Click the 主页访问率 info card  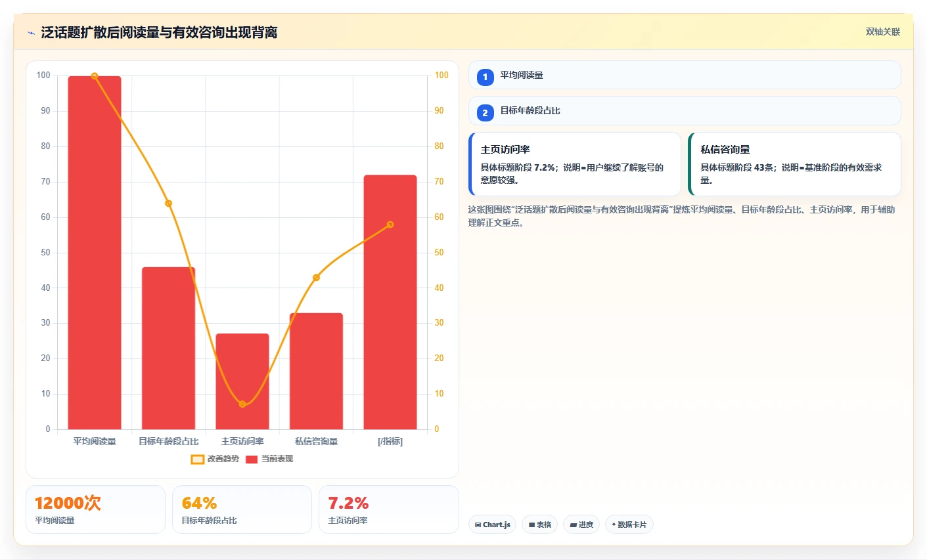(x=575, y=164)
